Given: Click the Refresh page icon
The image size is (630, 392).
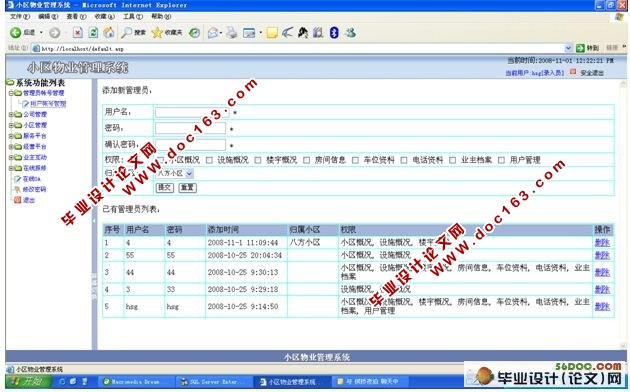Looking at the screenshot, I should [93, 33].
